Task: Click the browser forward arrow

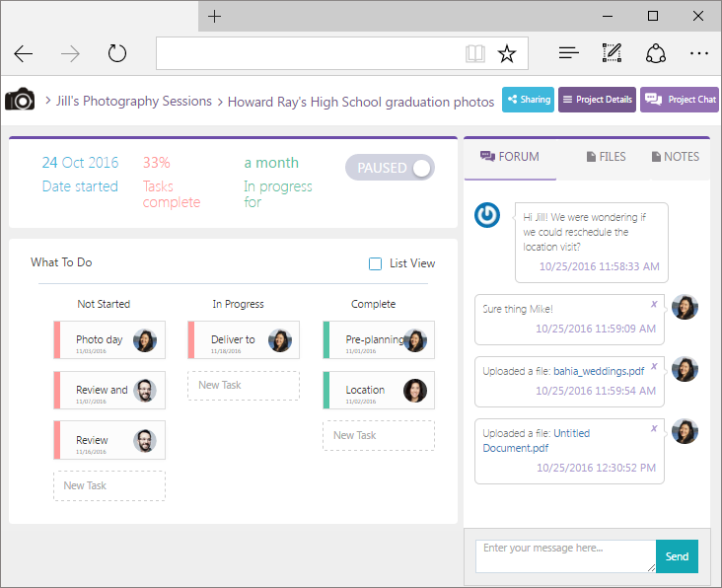Action: (x=70, y=54)
